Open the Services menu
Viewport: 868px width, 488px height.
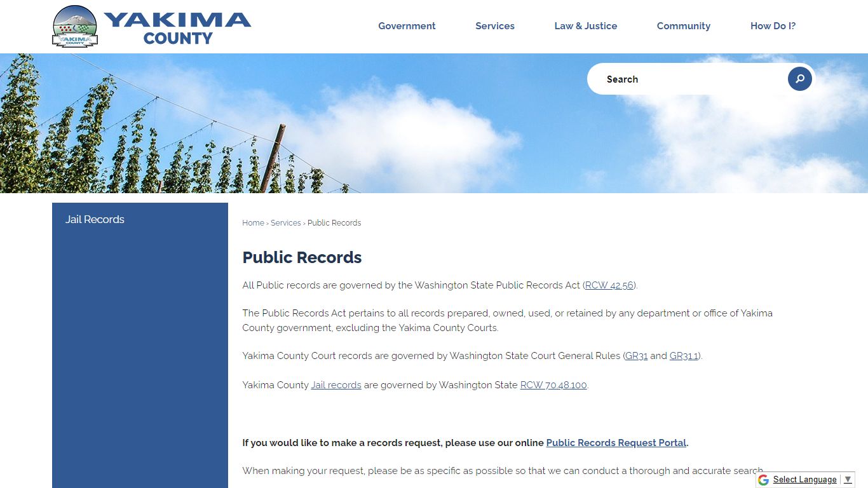pos(495,26)
